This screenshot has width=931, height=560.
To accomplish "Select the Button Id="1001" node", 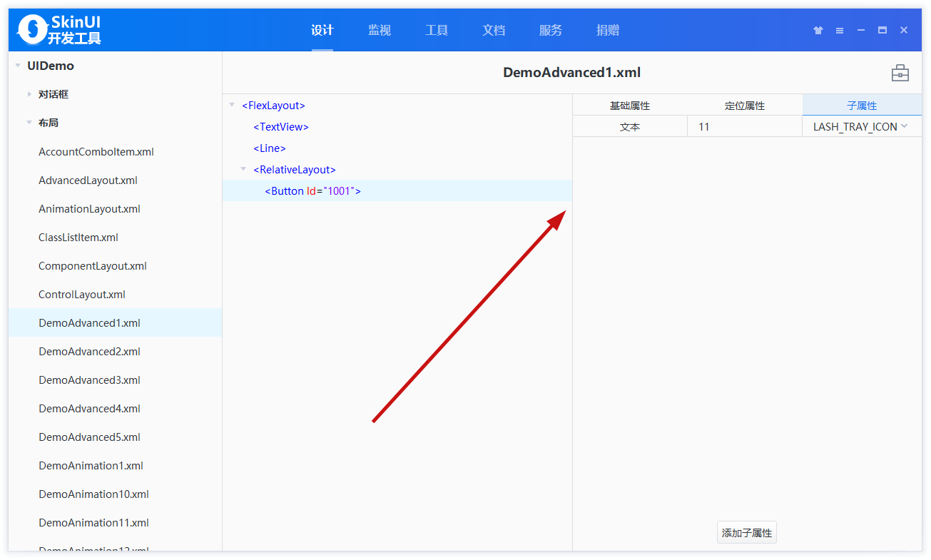I will pos(313,191).
